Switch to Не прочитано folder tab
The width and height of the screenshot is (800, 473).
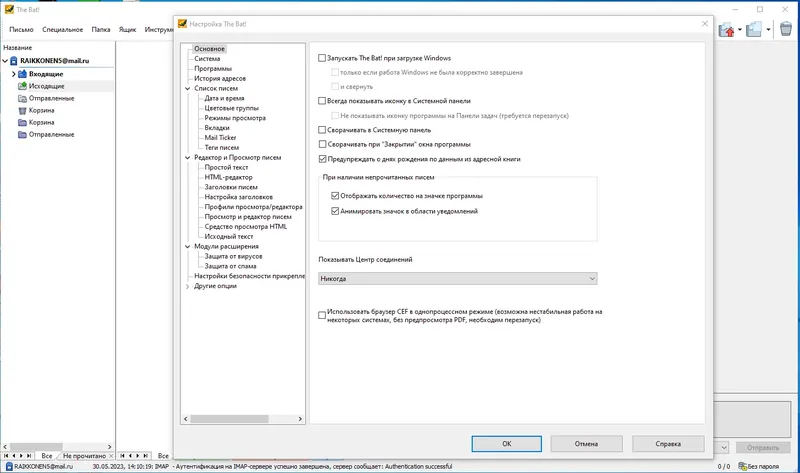point(84,456)
